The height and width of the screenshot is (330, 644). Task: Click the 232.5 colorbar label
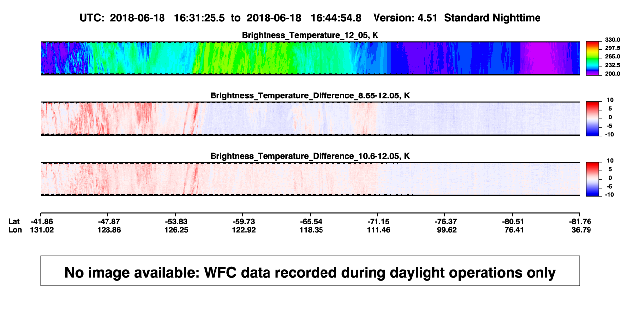613,65
